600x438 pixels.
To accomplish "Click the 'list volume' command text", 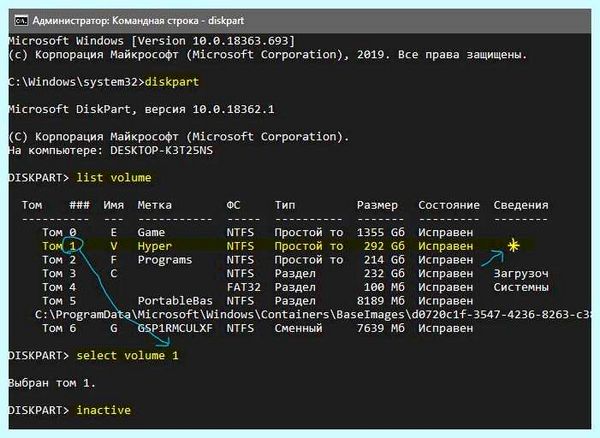I will (x=114, y=177).
